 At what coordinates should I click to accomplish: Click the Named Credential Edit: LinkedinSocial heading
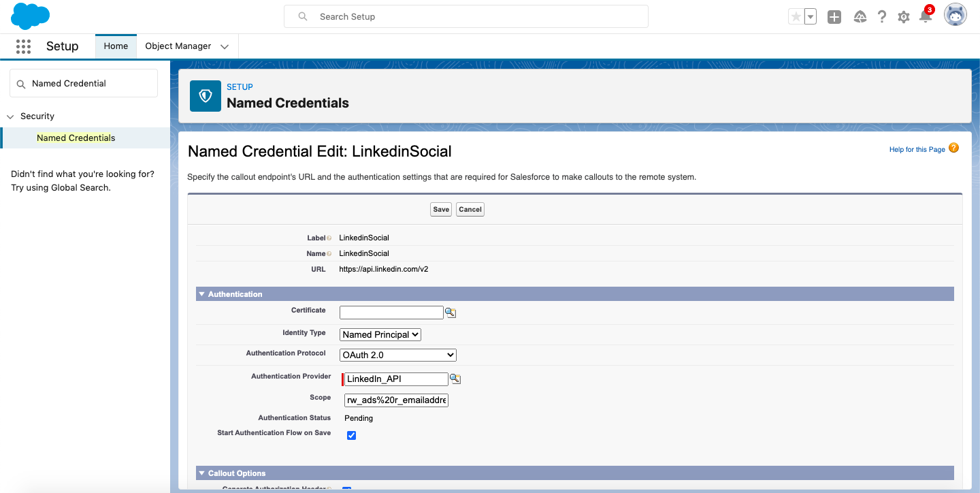[x=320, y=151]
